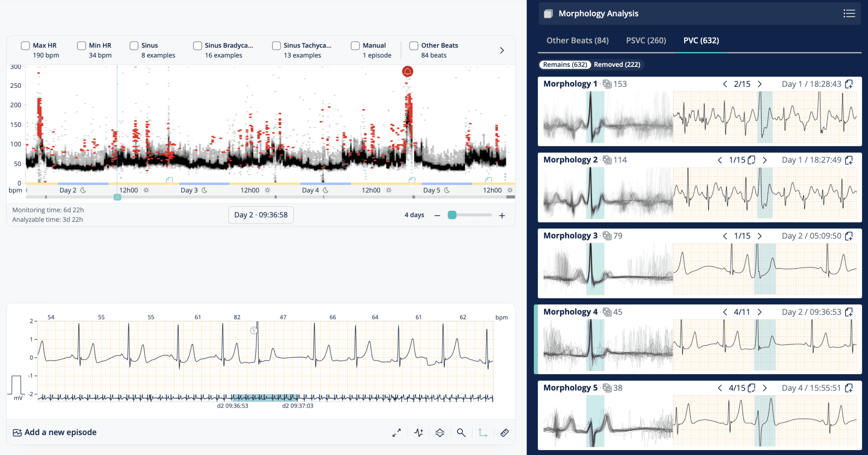868x455 pixels.
Task: Open the ECG zoom magnifier tool
Action: tap(461, 432)
